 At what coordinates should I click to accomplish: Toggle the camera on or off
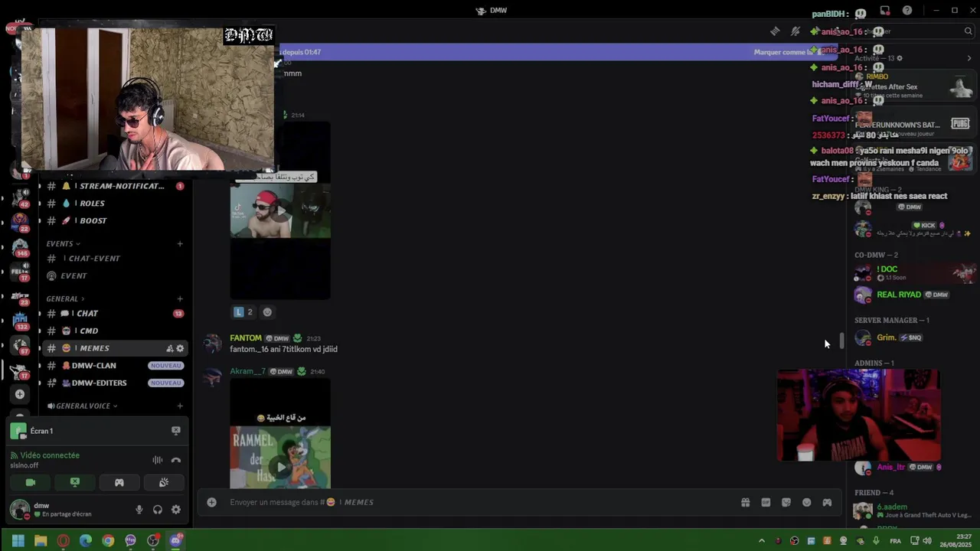31,482
